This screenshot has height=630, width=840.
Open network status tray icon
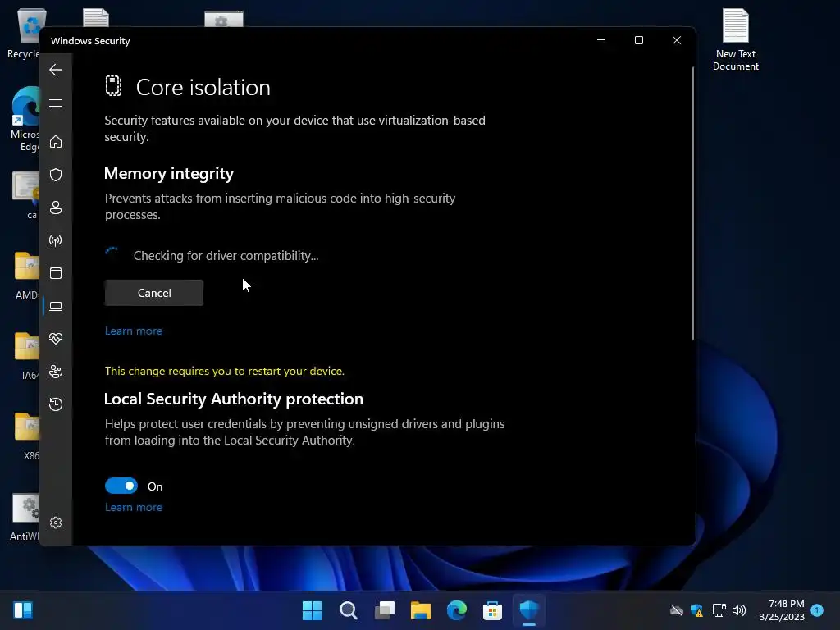tap(719, 610)
